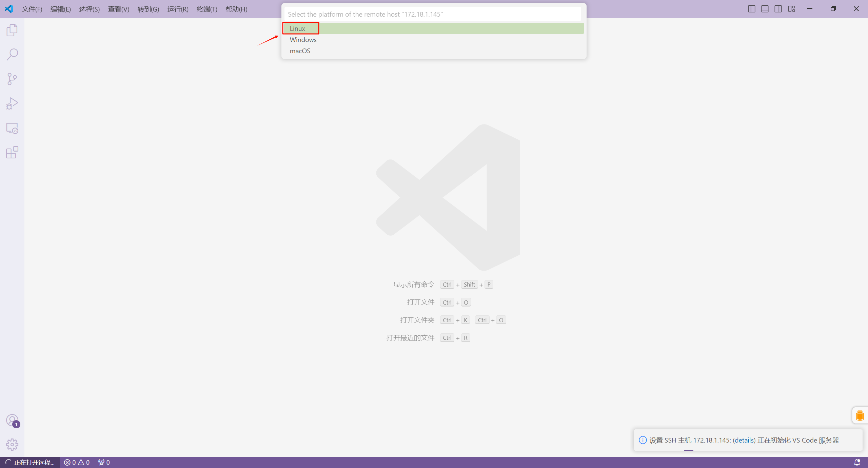Click the info icon in SSH notification
The height and width of the screenshot is (468, 868).
tap(643, 440)
